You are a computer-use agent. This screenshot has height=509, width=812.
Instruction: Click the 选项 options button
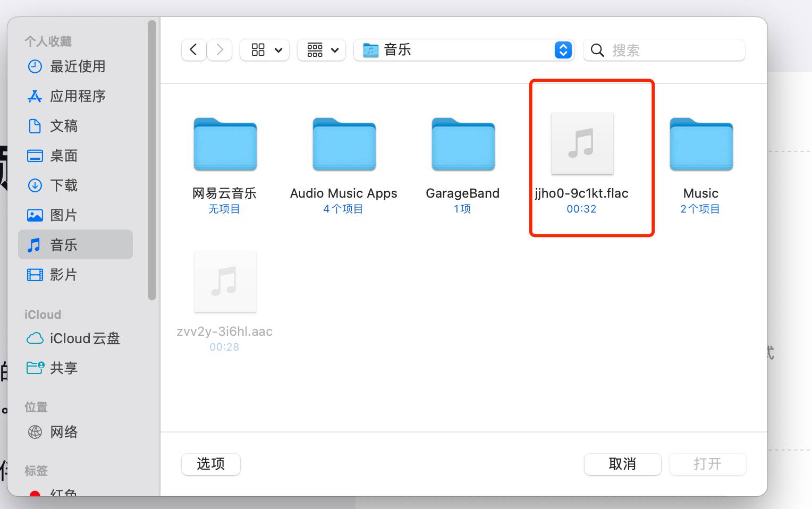211,464
